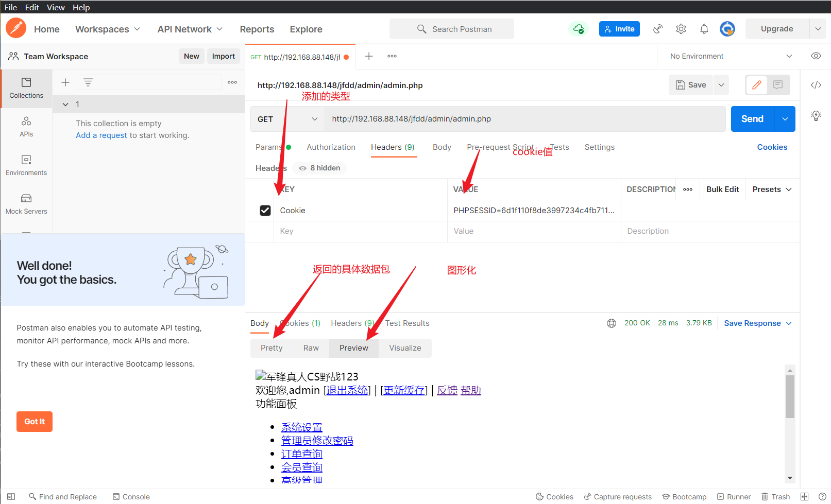
Task: Open the capture requests satellite icon in header
Action: point(658,29)
